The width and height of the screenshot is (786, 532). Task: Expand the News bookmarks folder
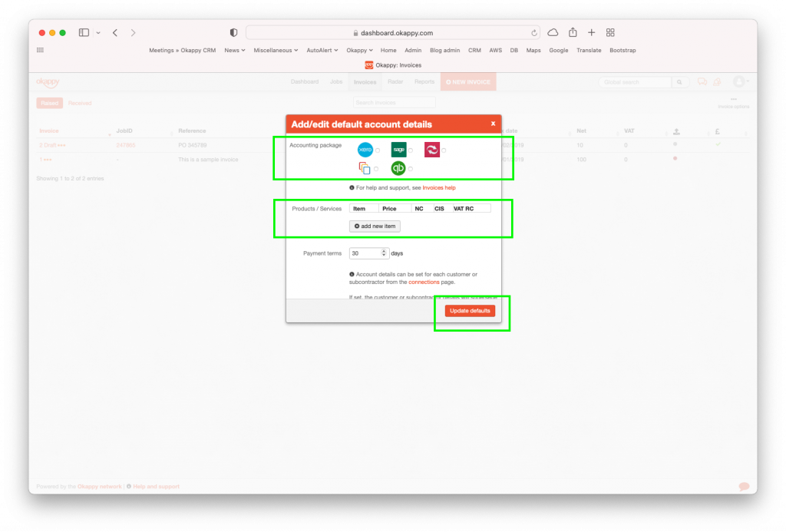click(235, 50)
